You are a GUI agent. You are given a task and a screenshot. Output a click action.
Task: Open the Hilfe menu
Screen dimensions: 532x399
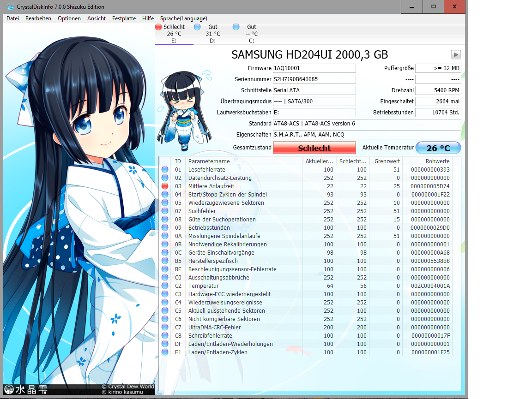pyautogui.click(x=148, y=18)
